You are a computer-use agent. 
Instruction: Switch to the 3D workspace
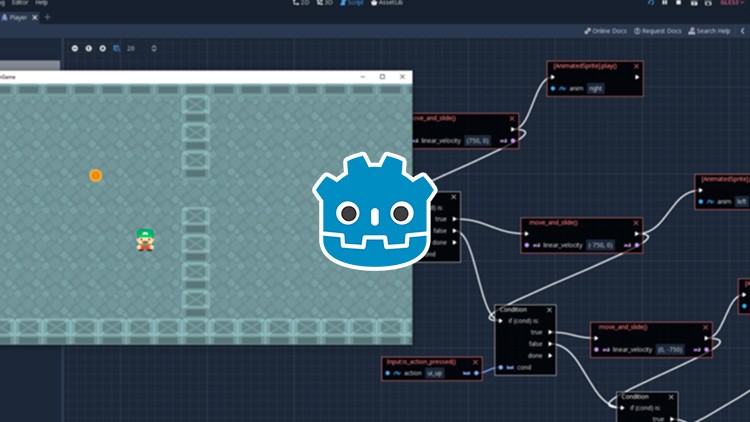pyautogui.click(x=325, y=3)
